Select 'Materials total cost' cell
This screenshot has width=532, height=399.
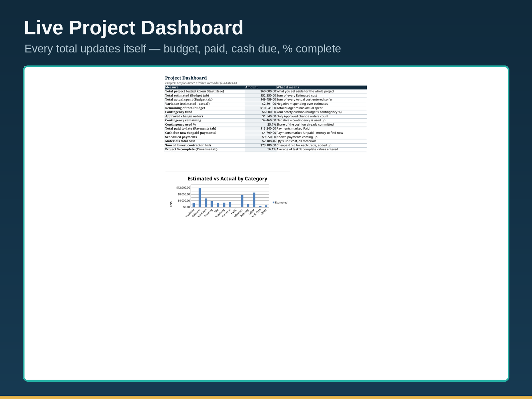point(205,141)
